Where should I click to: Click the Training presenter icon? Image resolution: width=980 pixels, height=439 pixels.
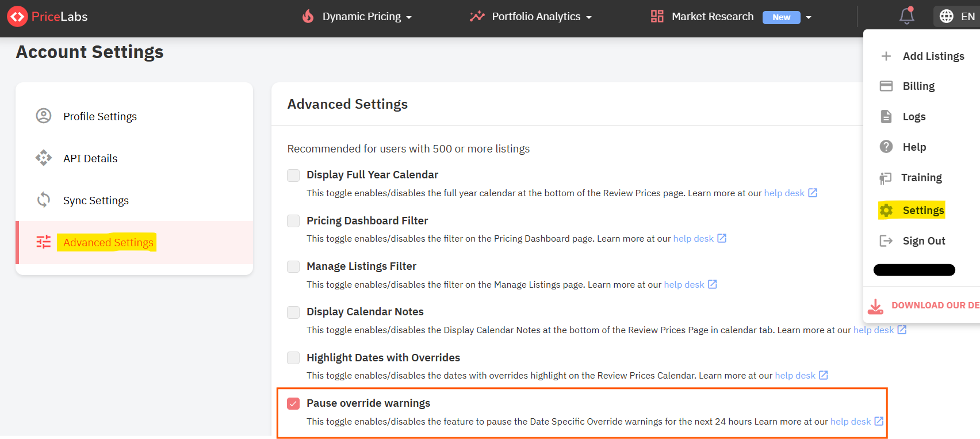click(x=886, y=178)
